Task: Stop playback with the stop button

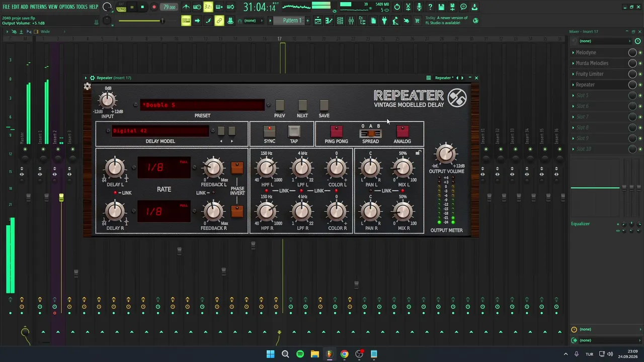Action: pyautogui.click(x=142, y=7)
